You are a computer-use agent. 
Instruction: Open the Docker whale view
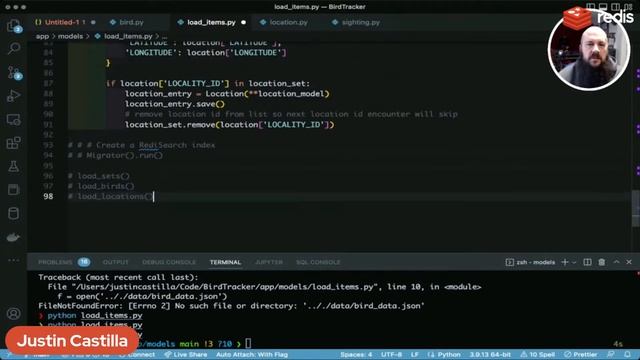(x=13, y=237)
